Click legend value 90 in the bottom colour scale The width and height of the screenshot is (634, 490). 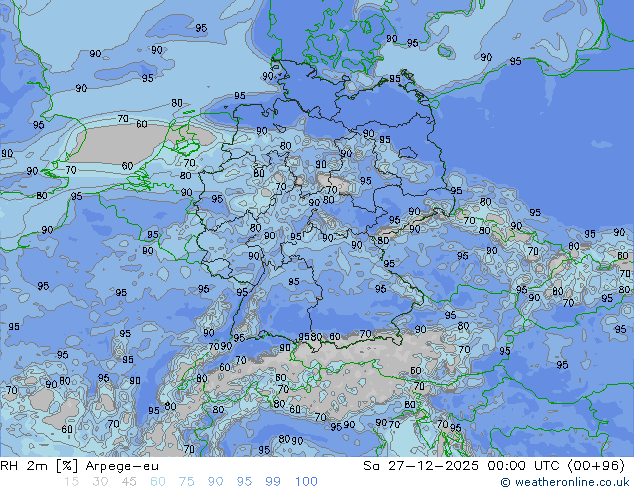pyautogui.click(x=215, y=482)
